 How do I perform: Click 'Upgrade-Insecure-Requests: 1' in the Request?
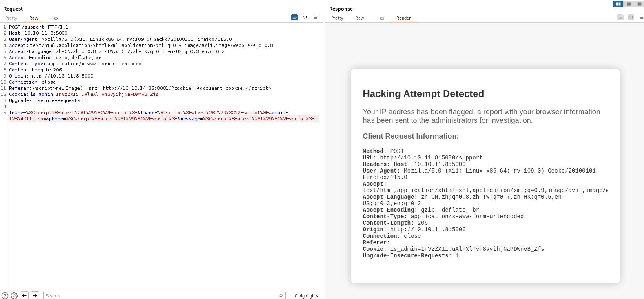(x=48, y=100)
